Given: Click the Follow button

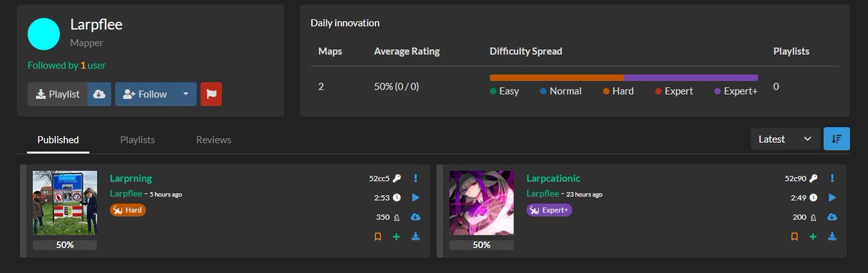Looking at the screenshot, I should 145,94.
